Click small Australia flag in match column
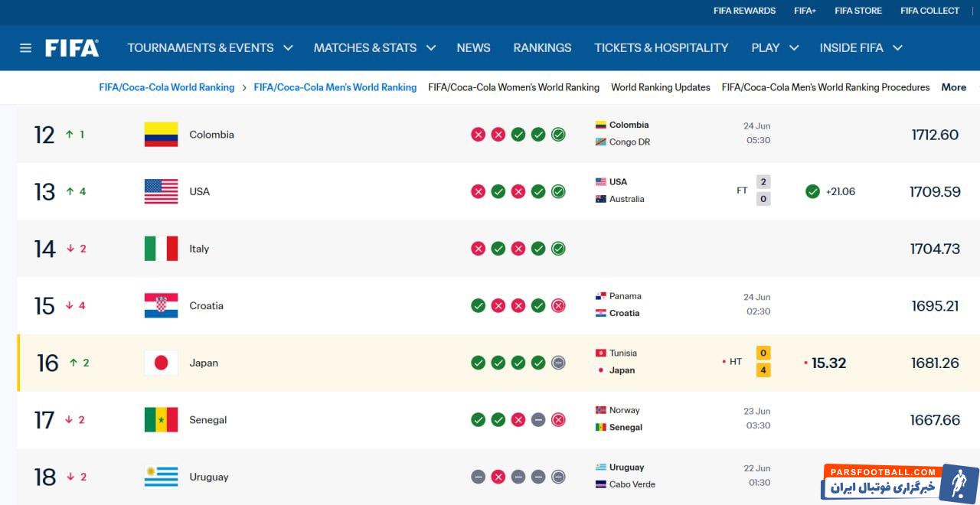Viewport: 980px width, 505px height. (x=601, y=199)
